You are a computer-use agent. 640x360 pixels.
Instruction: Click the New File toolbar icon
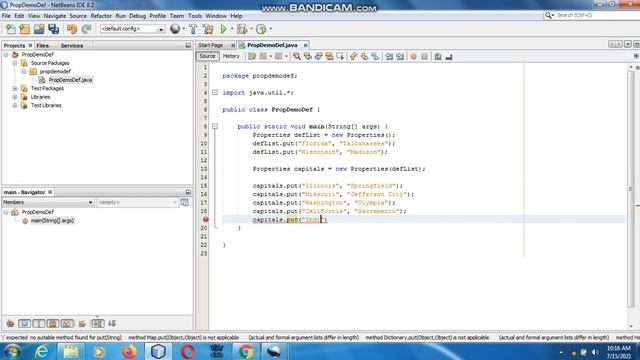[x=11, y=29]
